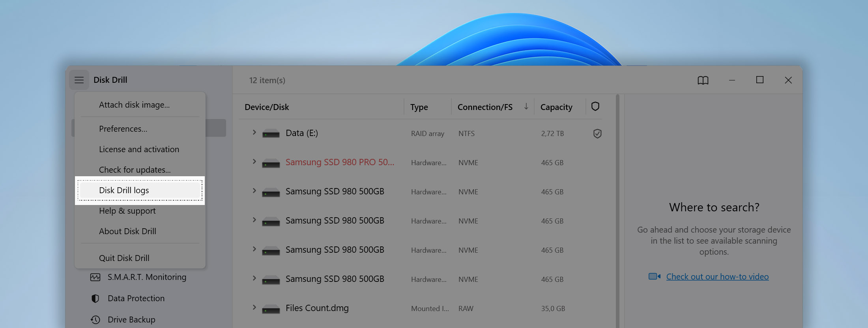This screenshot has height=328, width=868.
Task: Select the Data (E:) device name
Action: pyautogui.click(x=302, y=133)
